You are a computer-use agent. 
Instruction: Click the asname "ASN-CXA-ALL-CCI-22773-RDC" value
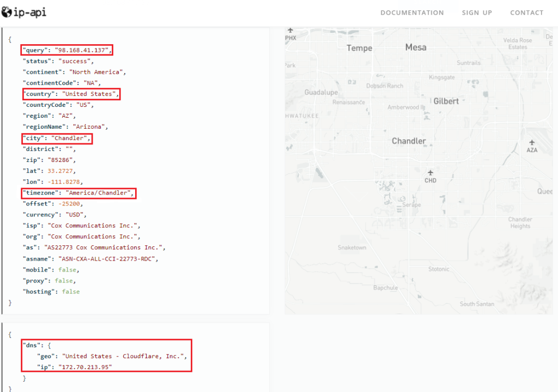[106, 259]
